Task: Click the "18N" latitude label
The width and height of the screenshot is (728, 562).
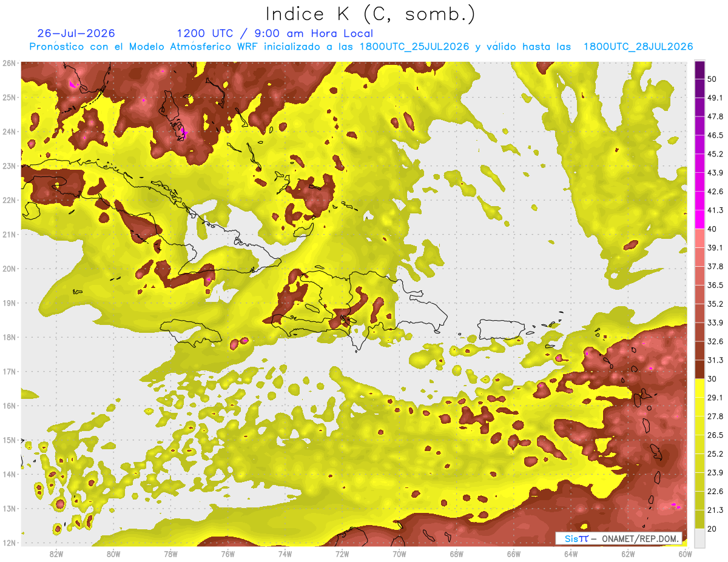Action: (9, 337)
